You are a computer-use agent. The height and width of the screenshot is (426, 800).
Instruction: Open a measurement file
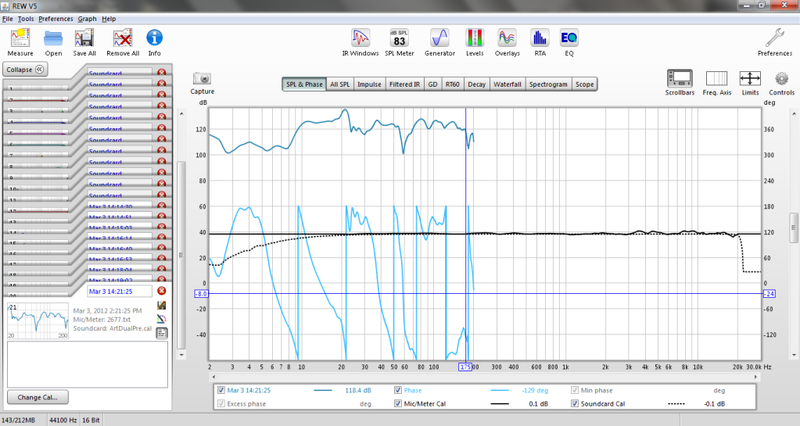click(x=53, y=42)
